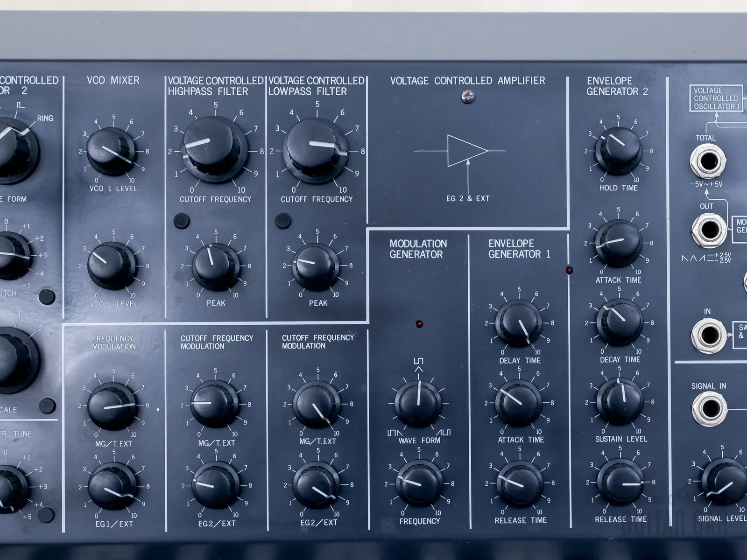Click the TOTAL patch jack
Screen dimensions: 747x560
pos(707,161)
